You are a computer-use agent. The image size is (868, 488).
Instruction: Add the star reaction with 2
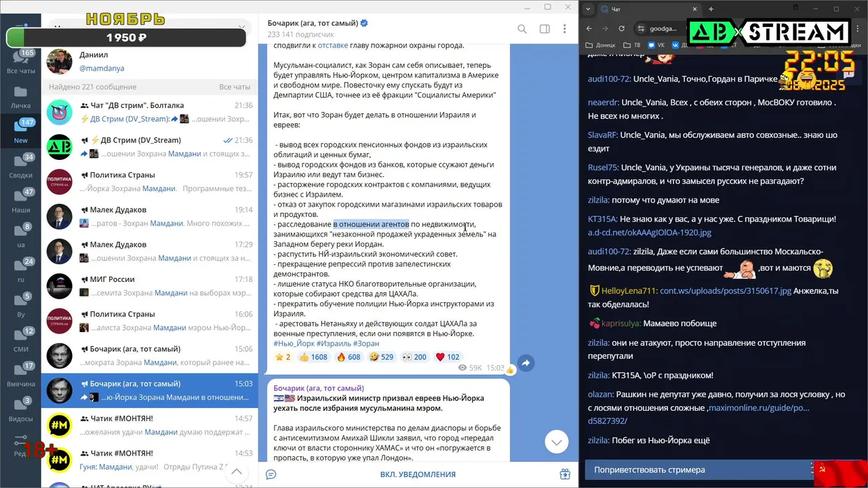(283, 357)
